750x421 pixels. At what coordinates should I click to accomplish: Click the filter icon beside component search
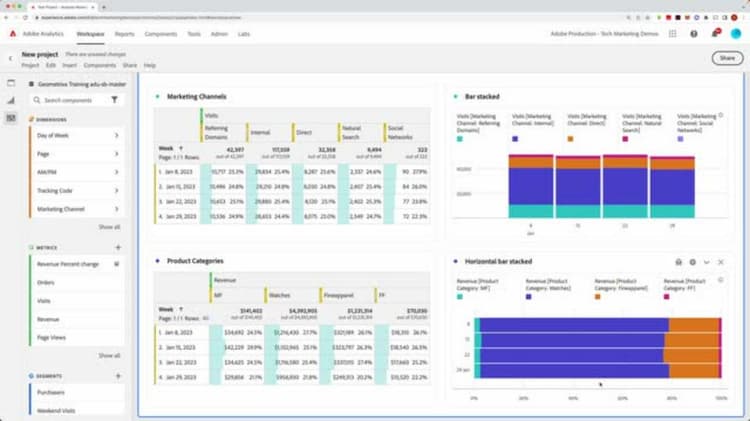(114, 100)
